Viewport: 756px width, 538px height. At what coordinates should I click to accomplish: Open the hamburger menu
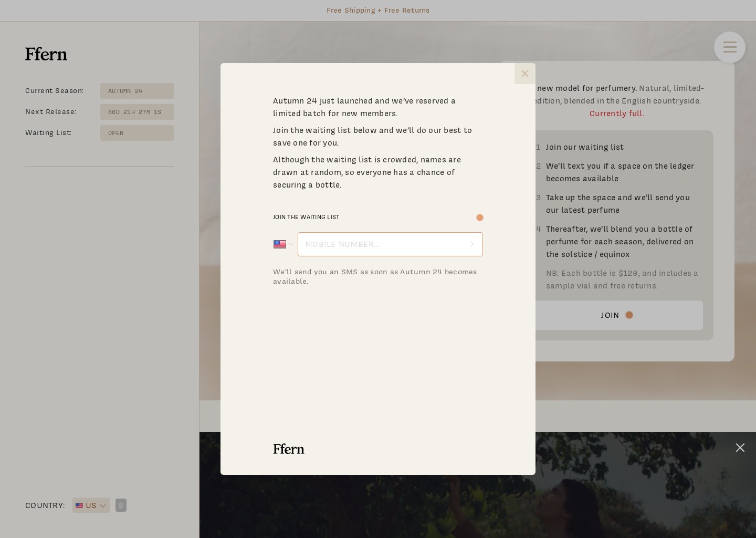pos(729,47)
